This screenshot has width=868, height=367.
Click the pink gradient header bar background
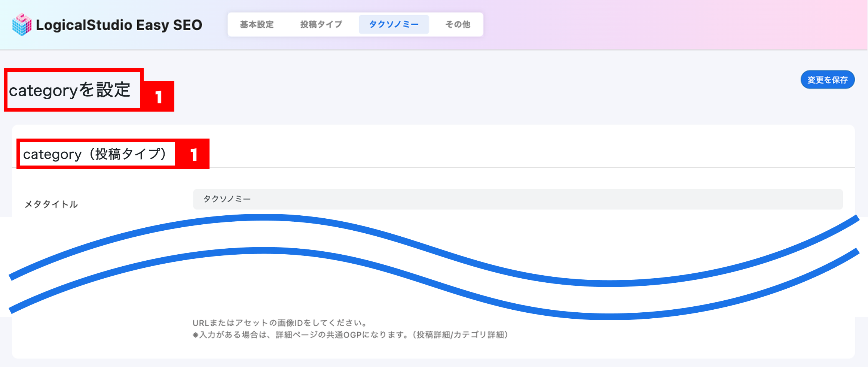(x=673, y=25)
